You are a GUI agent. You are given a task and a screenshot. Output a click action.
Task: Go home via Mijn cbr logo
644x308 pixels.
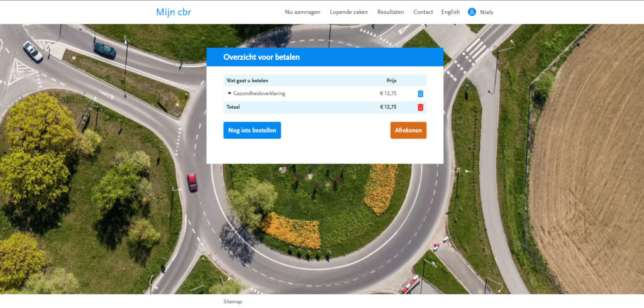coord(174,12)
